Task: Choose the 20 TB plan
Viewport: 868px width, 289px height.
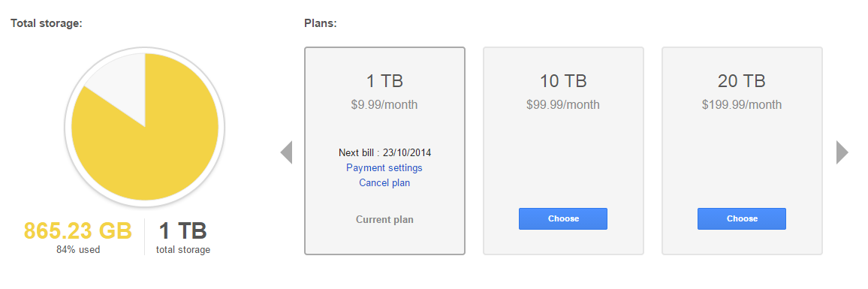Action: click(742, 218)
